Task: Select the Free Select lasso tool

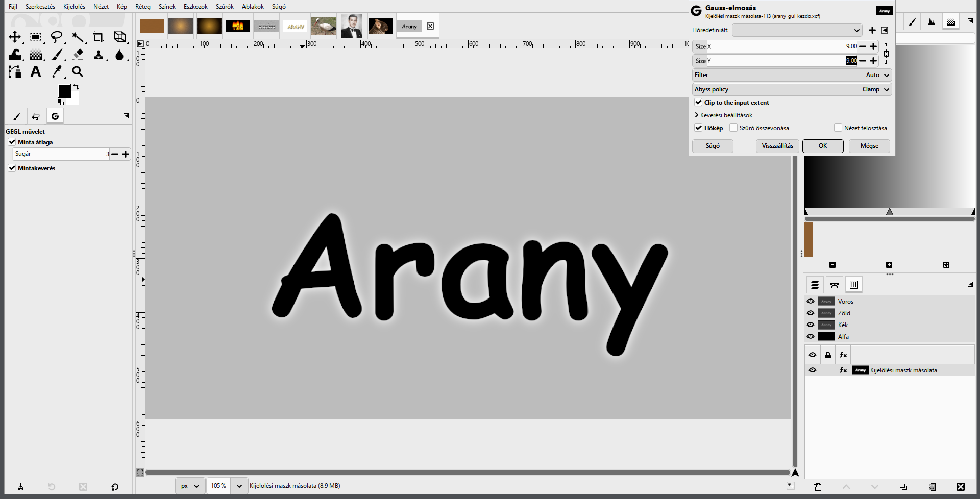Action: pyautogui.click(x=57, y=37)
